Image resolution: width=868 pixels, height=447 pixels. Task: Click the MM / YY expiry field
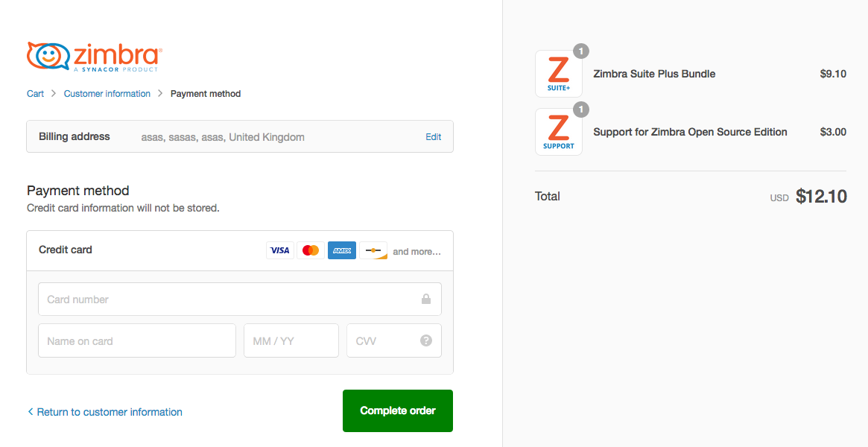pos(291,340)
